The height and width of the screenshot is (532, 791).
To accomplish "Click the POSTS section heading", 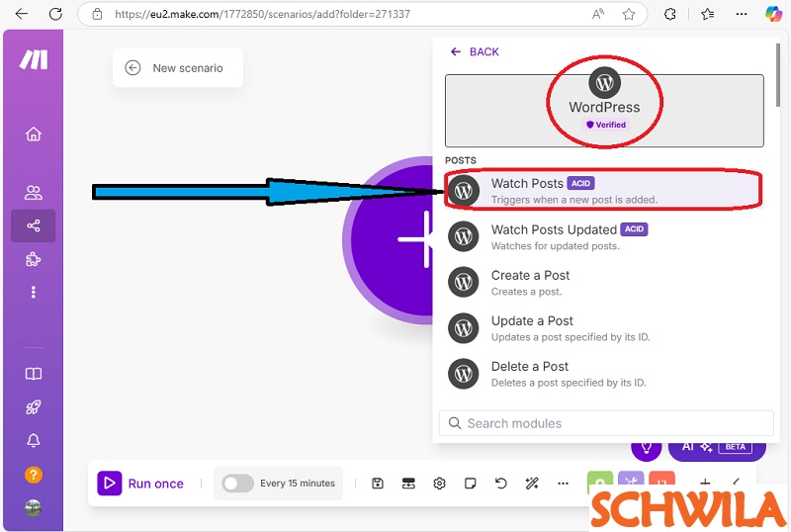I will point(460,160).
